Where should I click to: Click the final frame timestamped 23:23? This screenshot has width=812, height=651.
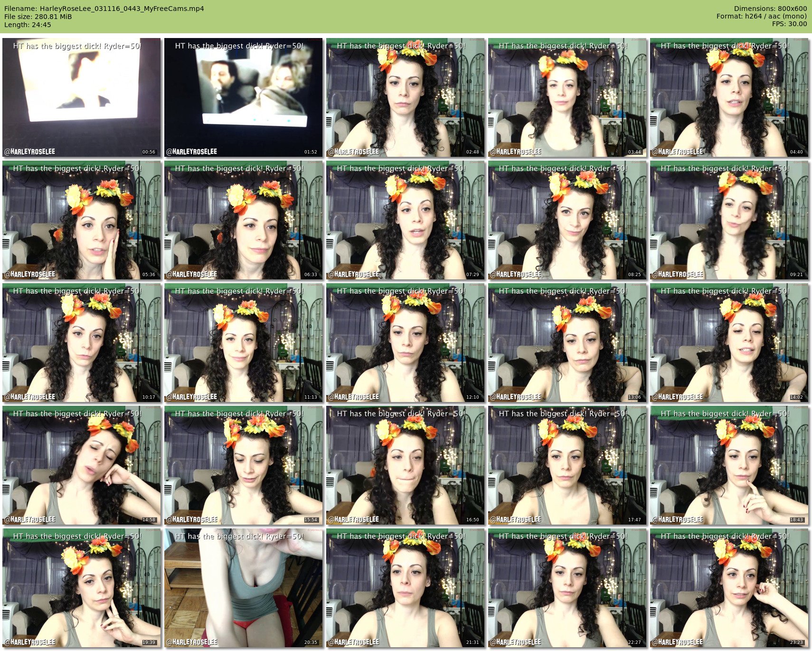pos(729,588)
